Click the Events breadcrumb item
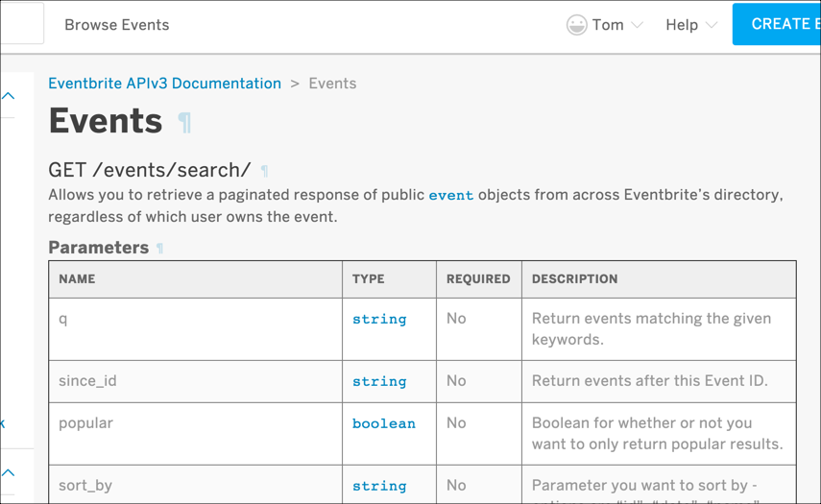Image resolution: width=821 pixels, height=504 pixels. coord(332,84)
